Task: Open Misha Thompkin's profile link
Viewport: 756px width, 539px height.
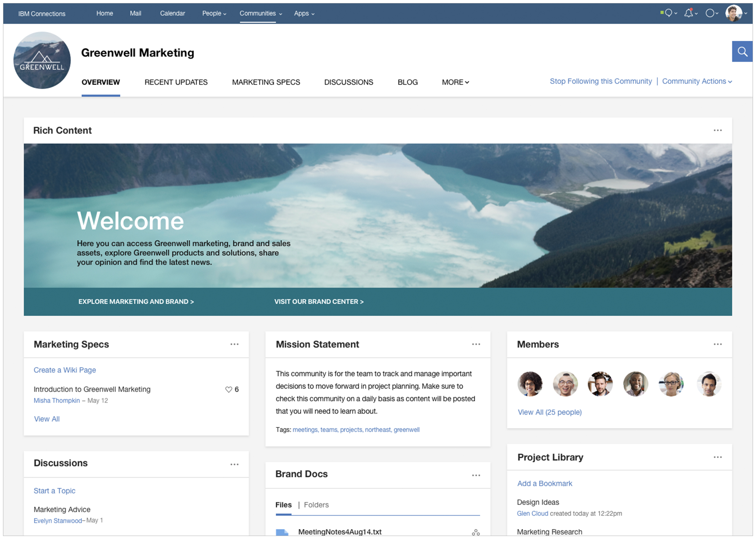Action: pos(57,401)
